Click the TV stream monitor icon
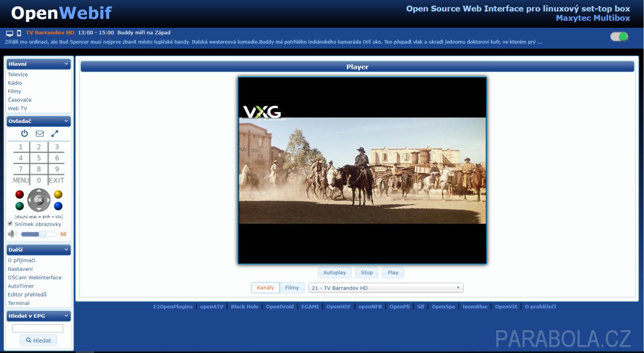The height and width of the screenshot is (353, 644). click(9, 33)
